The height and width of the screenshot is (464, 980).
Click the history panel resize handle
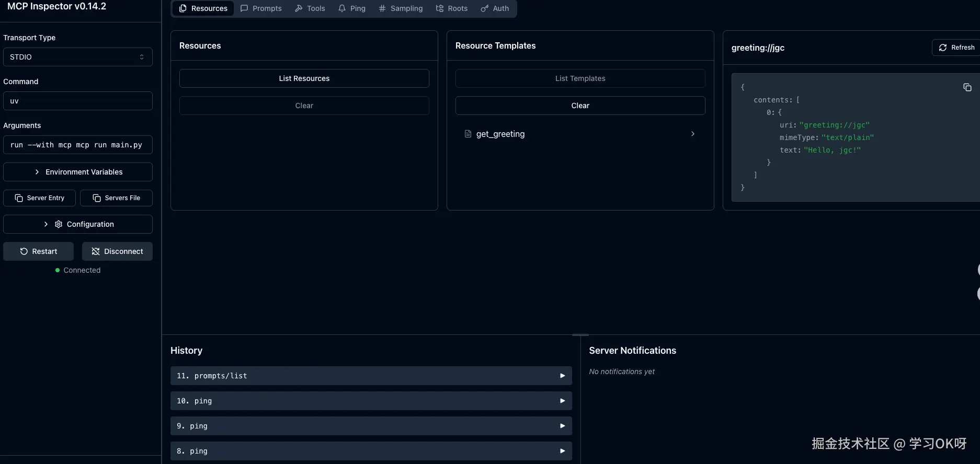click(580, 334)
